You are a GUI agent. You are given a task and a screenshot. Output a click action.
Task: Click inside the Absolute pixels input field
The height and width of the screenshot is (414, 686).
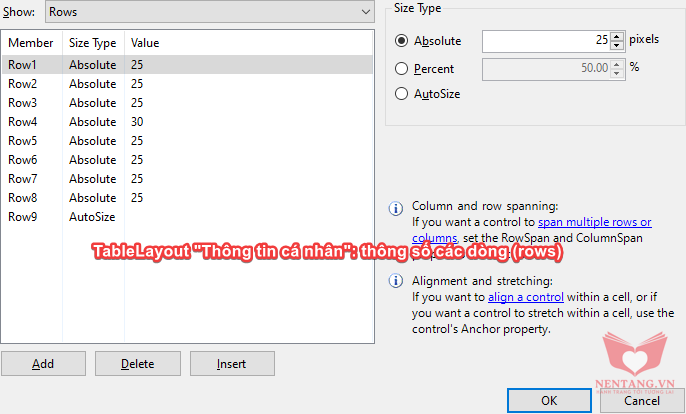click(x=546, y=41)
